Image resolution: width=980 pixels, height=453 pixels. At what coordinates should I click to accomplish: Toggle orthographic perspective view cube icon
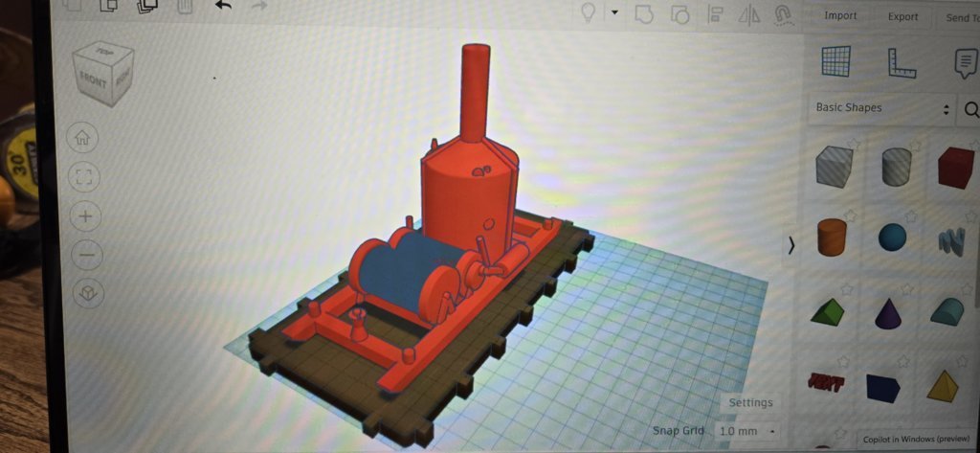click(89, 293)
